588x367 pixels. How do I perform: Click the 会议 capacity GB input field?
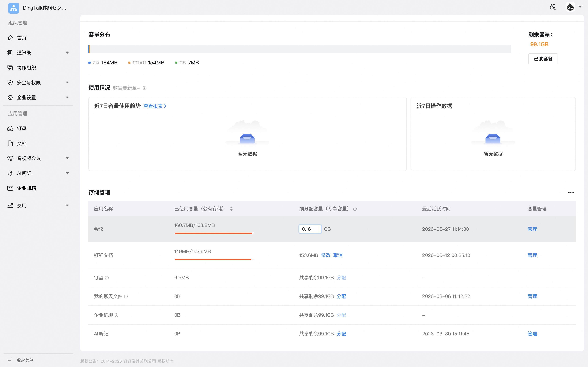point(310,229)
